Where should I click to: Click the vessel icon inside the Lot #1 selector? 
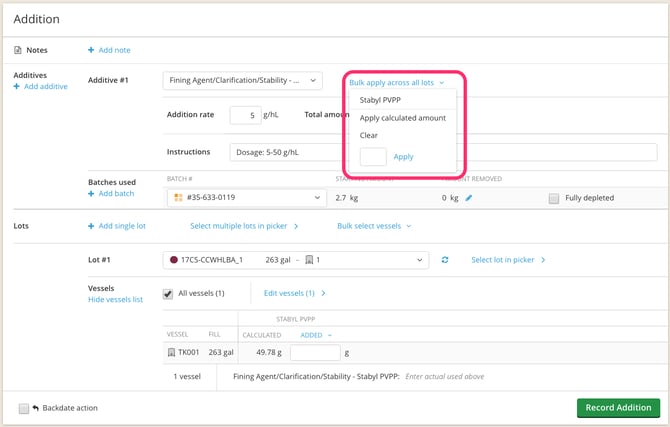click(310, 260)
